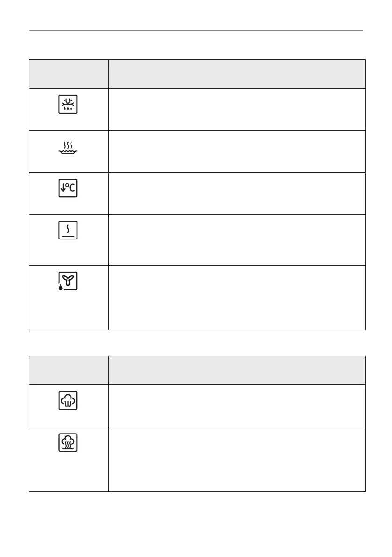This screenshot has width=392, height=557.
Task: Click the empty cell beside °C icon
Action: 237,193
